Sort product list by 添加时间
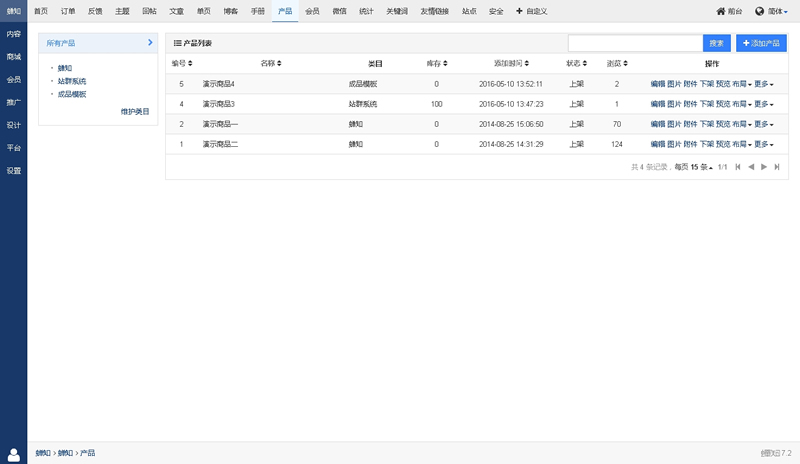The width and height of the screenshot is (800, 464). point(511,63)
